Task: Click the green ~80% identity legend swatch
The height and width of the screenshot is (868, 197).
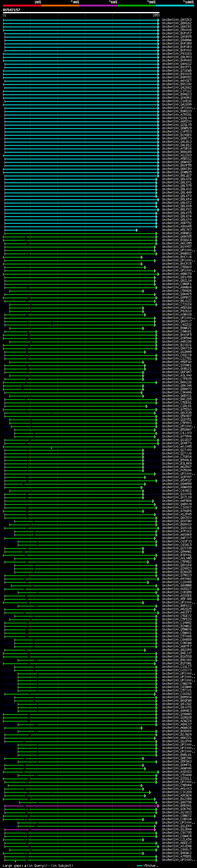Action: [x=137, y=6]
